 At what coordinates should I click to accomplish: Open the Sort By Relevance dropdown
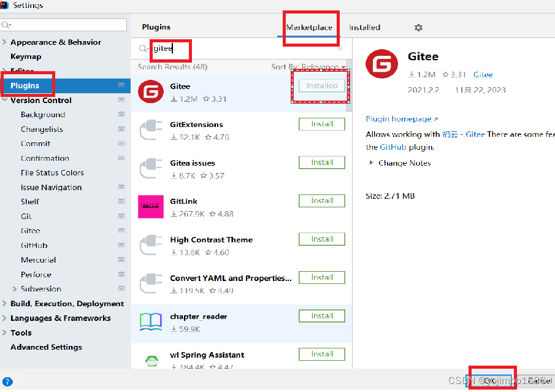[308, 67]
